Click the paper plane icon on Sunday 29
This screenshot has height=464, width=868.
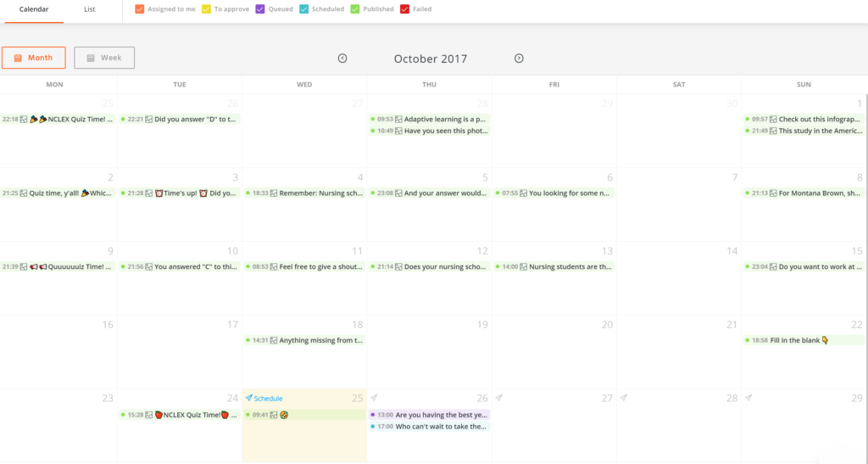coord(748,398)
